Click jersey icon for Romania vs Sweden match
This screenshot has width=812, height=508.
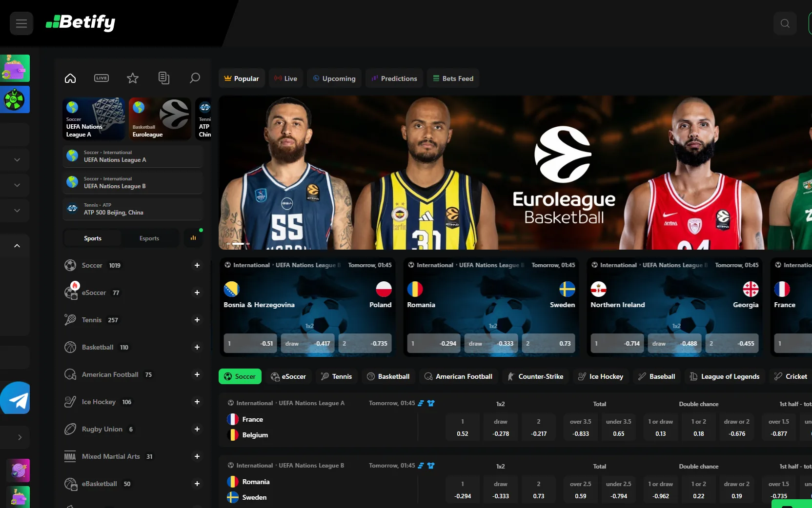coord(431,466)
